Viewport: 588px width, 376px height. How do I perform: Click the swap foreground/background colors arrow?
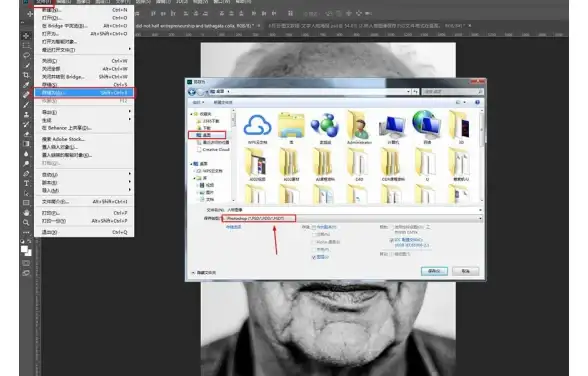coord(30,241)
